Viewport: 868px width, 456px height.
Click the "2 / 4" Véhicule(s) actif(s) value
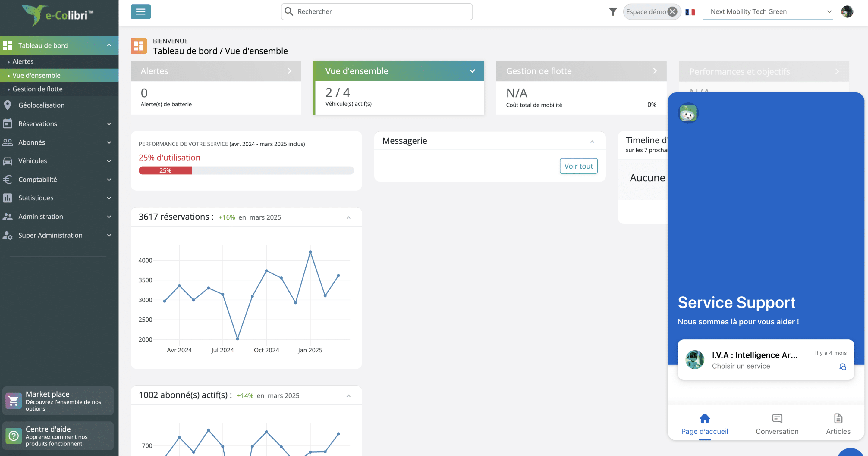[338, 92]
